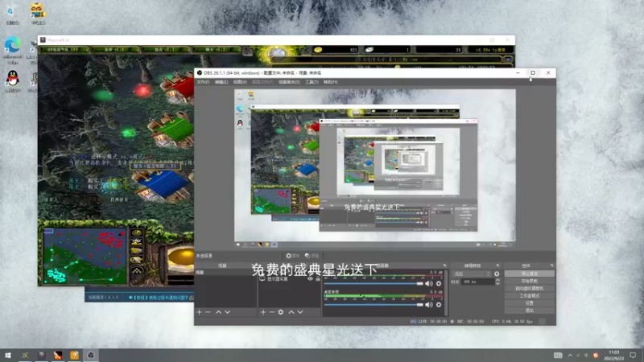
Task: Toggle visibility eye of 显示器采集 source
Action: 310,278
